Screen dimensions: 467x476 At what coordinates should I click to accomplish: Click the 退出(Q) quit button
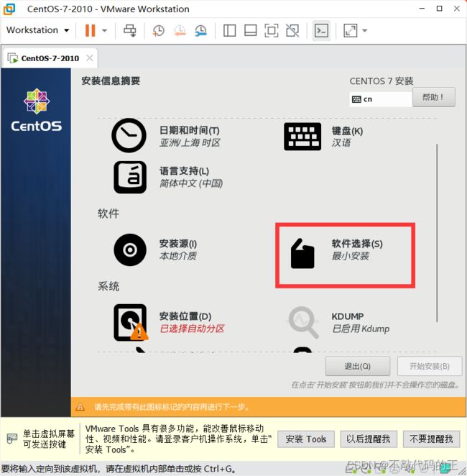[x=358, y=366]
